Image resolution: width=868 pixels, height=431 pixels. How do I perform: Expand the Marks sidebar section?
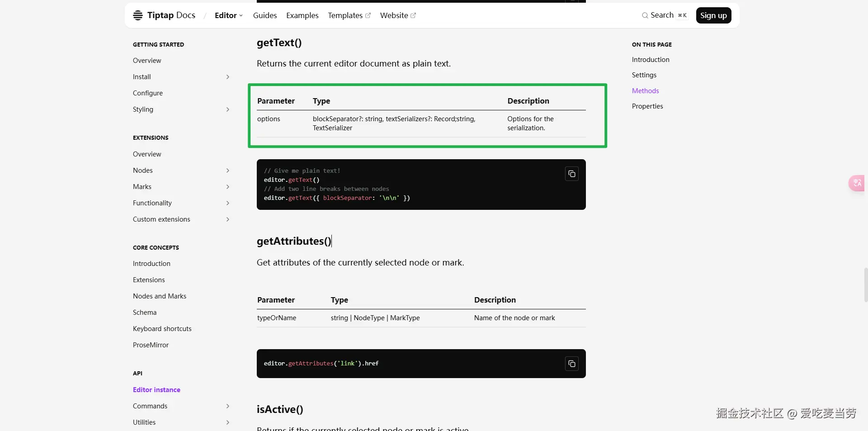click(x=228, y=187)
